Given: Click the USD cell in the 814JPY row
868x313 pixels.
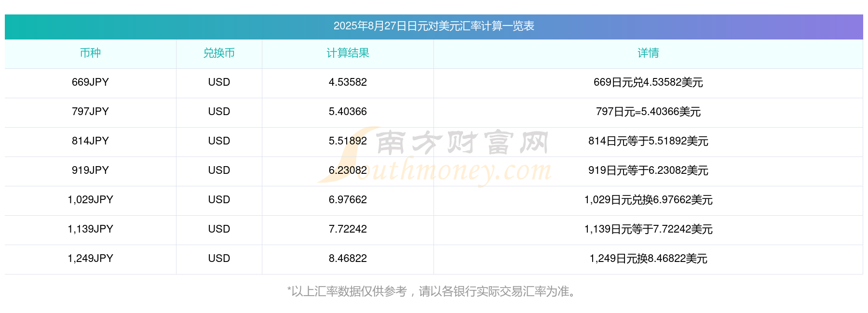Looking at the screenshot, I should pos(219,141).
